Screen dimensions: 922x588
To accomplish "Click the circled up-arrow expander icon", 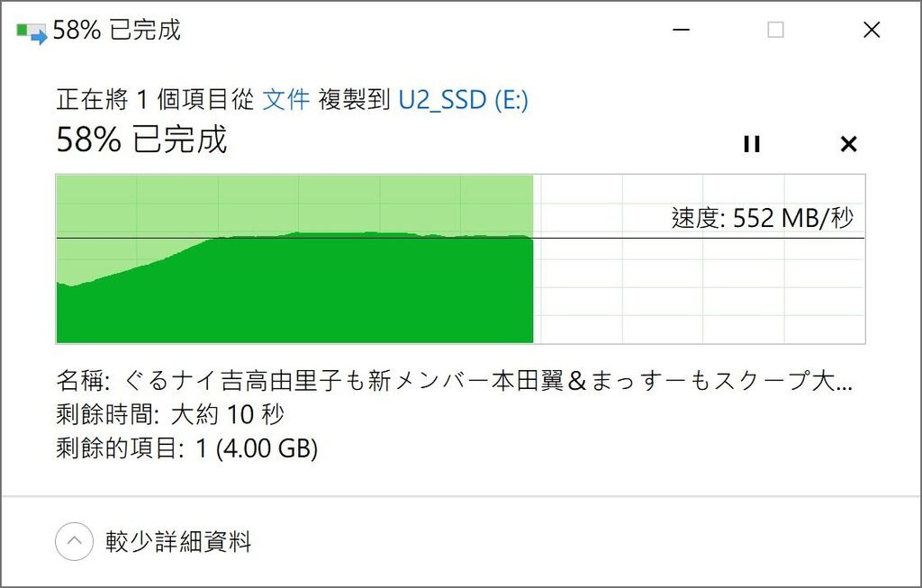I will point(72,541).
